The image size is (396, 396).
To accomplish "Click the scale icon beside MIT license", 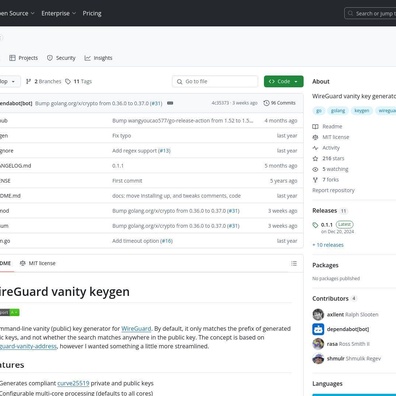I will tap(315, 137).
